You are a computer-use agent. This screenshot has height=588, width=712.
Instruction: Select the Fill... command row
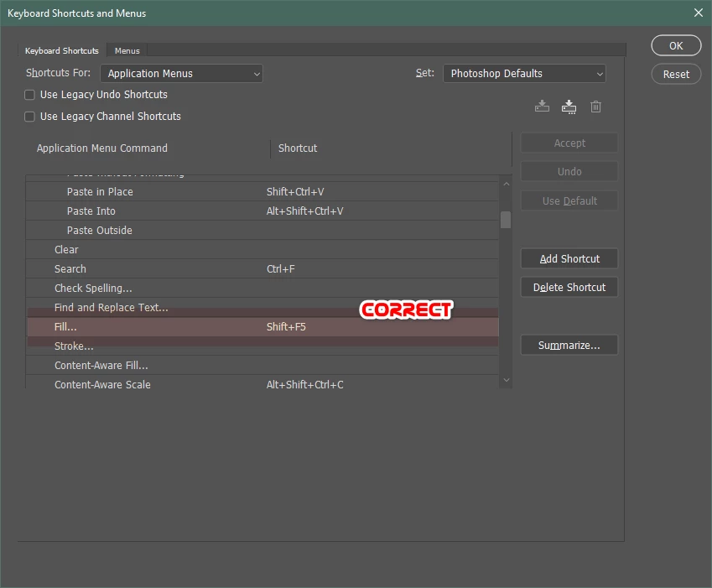(x=262, y=327)
